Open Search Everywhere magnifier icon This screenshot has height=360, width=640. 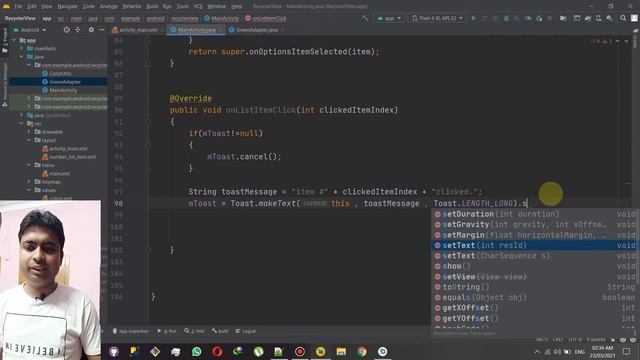click(623, 18)
